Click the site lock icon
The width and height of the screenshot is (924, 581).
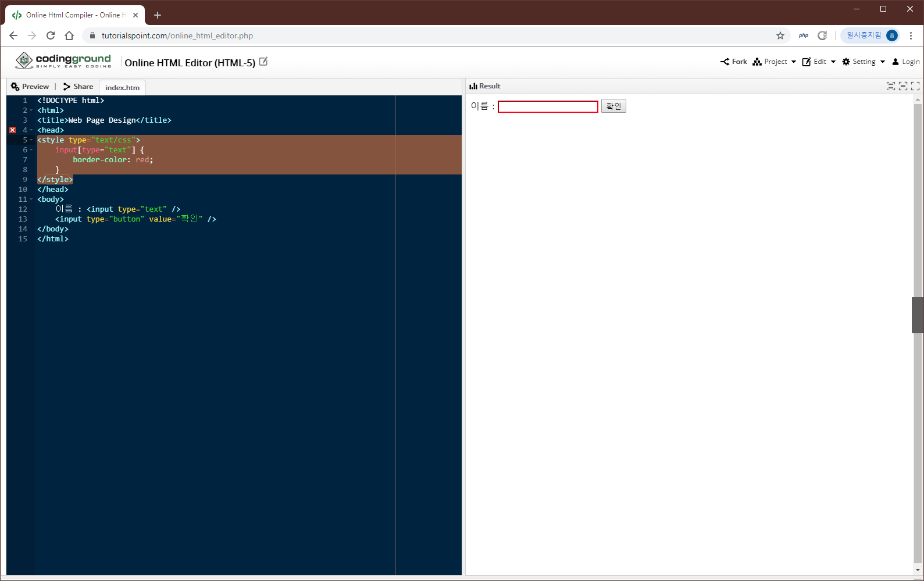92,35
